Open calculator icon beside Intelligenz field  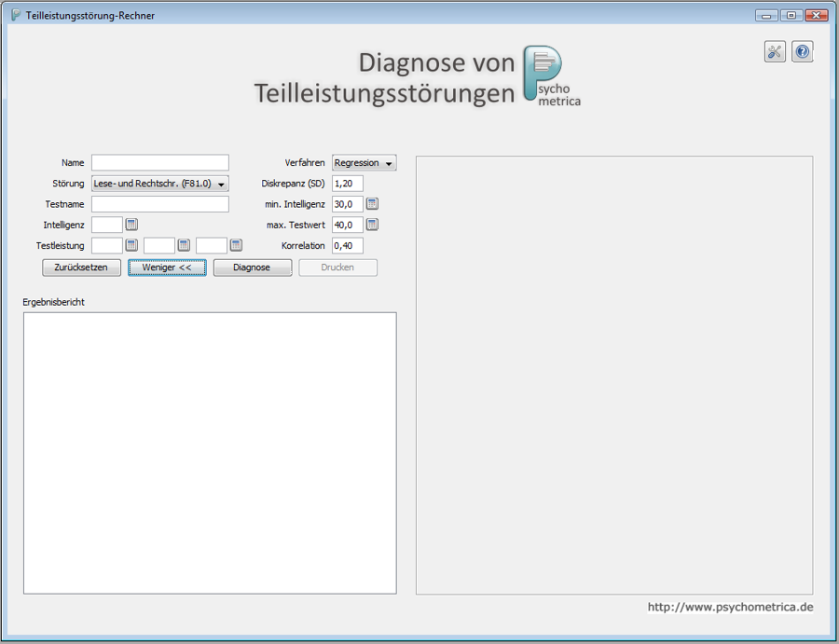[x=131, y=225]
